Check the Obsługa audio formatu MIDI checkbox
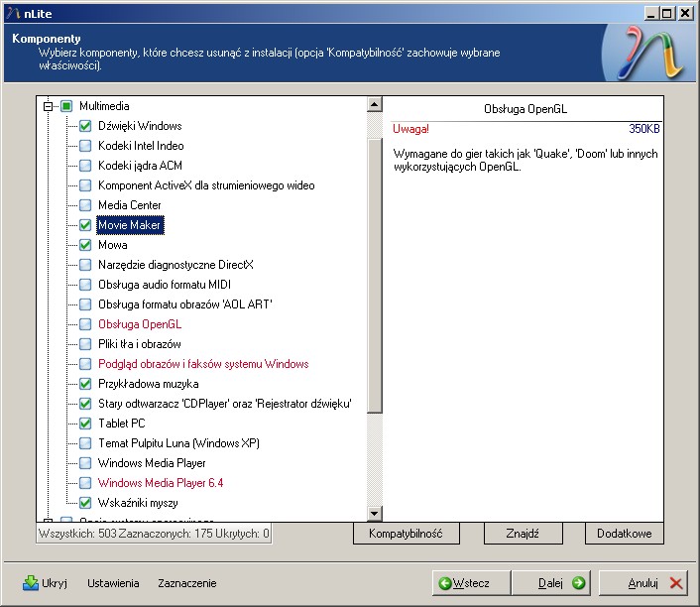700x607 pixels. (85, 285)
